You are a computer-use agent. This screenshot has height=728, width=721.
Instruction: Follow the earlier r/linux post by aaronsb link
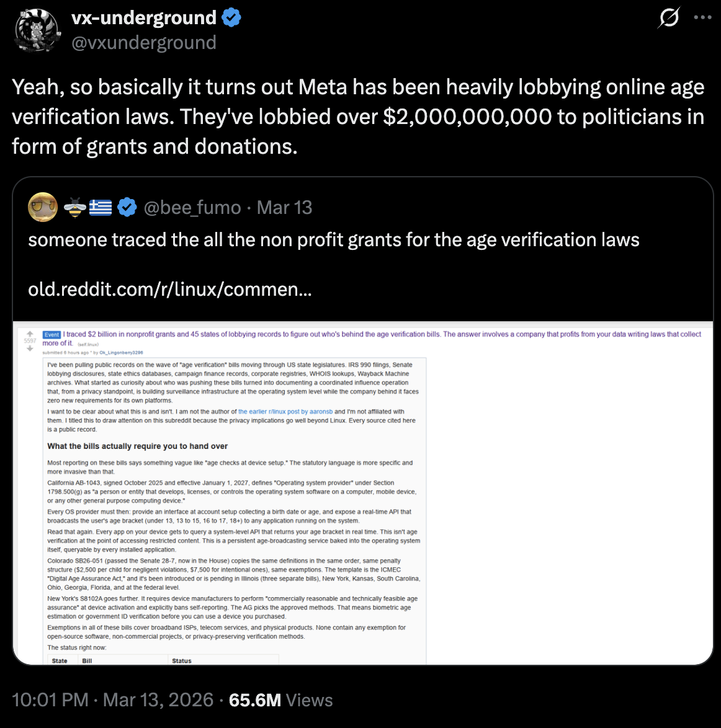[x=285, y=411]
